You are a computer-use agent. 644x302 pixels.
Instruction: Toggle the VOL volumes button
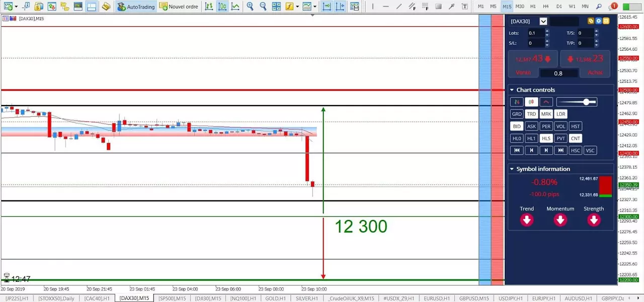[x=561, y=126]
